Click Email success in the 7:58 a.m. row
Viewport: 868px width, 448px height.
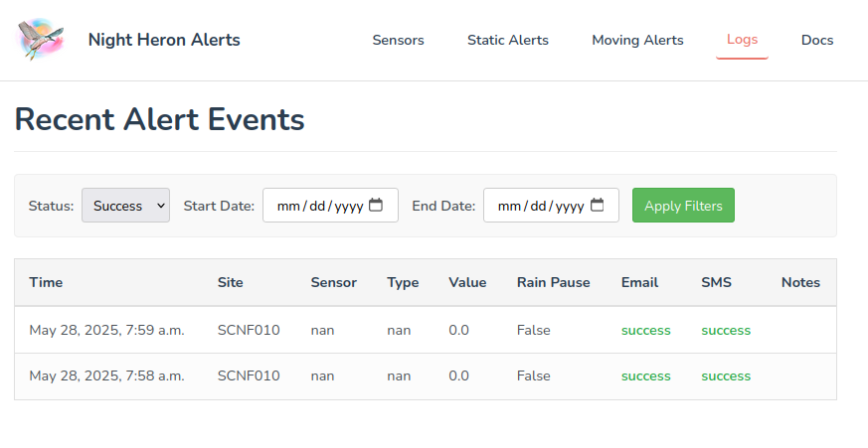pyautogui.click(x=646, y=376)
